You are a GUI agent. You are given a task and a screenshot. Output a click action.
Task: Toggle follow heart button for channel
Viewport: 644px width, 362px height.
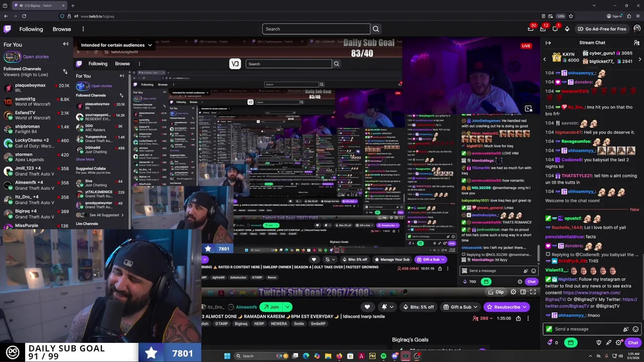click(367, 307)
